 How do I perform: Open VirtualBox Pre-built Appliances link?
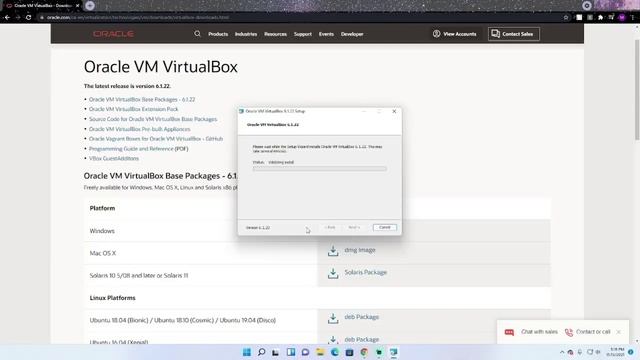point(140,129)
